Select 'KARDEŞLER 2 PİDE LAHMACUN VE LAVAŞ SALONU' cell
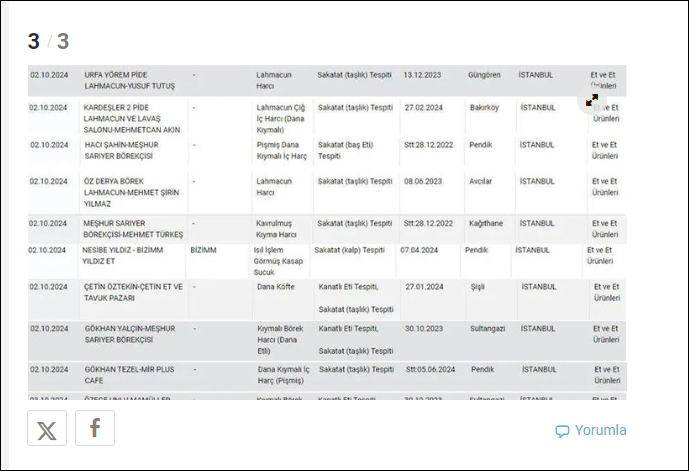 132,119
